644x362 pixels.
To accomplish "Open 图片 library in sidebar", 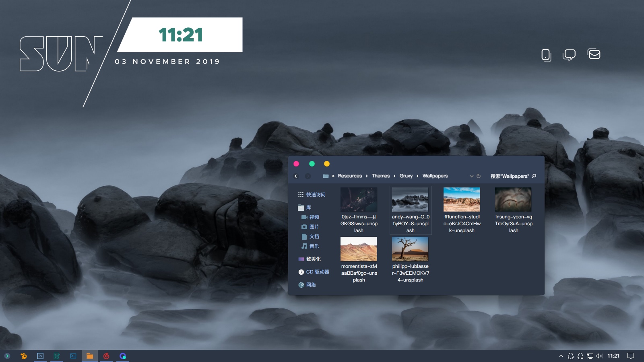I will (x=310, y=227).
